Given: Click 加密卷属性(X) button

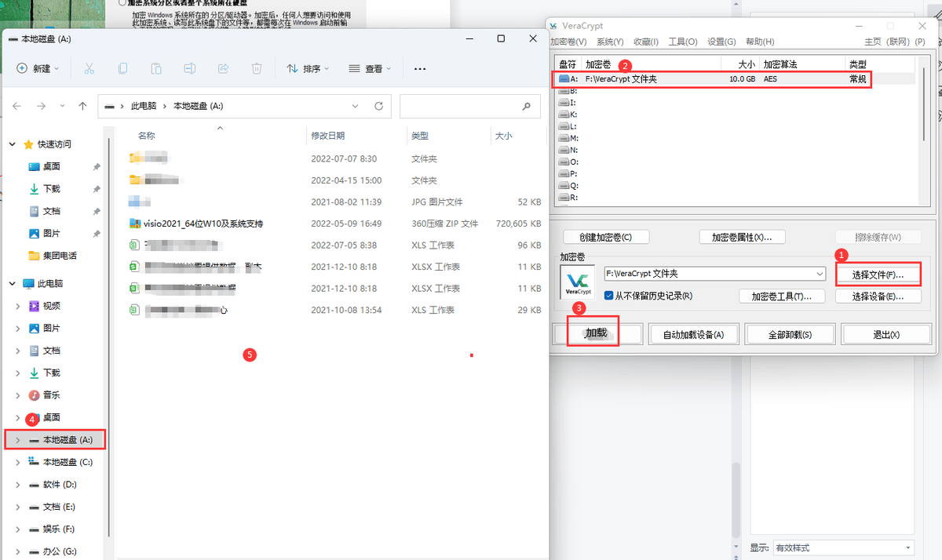Looking at the screenshot, I should pos(742,237).
